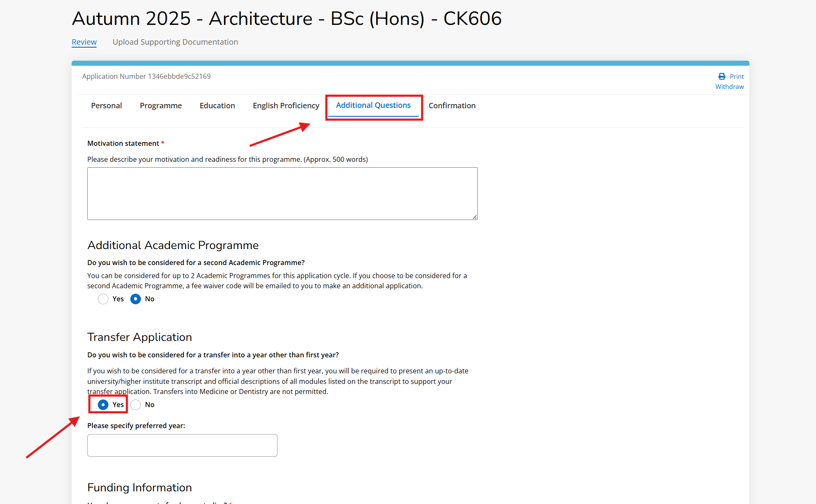The width and height of the screenshot is (816, 504).
Task: Open the English Proficiency tab
Action: point(286,105)
